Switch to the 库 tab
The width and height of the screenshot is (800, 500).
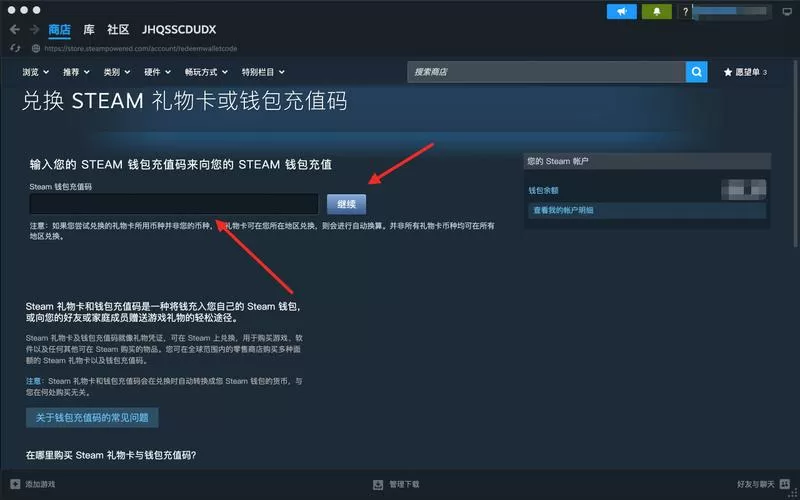pyautogui.click(x=89, y=30)
